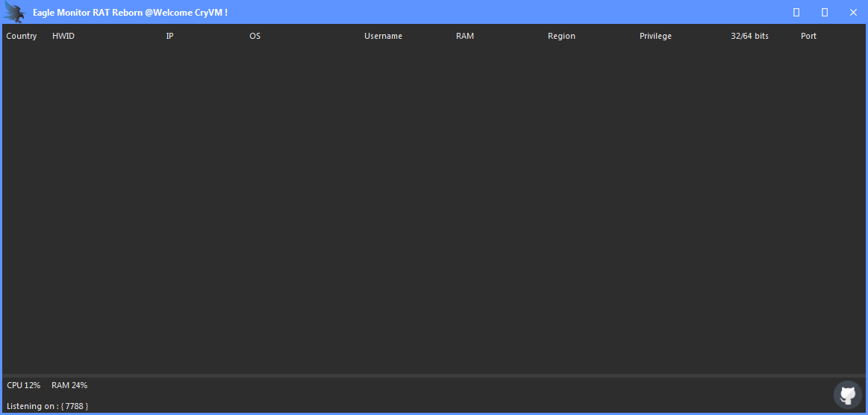Click the Listening on 7788 status text
Screen dimensions: 868x415
pos(48,406)
